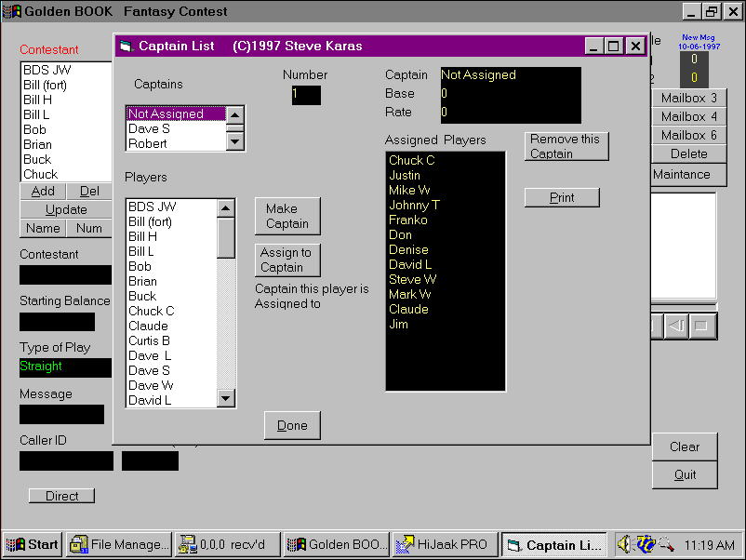This screenshot has height=560, width=746.
Task: Click the Print button
Action: tap(562, 197)
